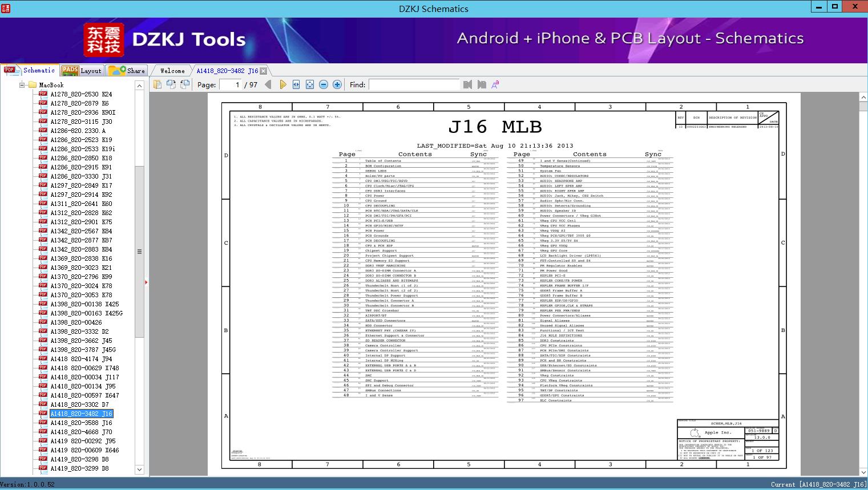Viewport: 868px width, 490px height.
Task: Minimize the DZKJ Schematics window
Action: pyautogui.click(x=819, y=7)
